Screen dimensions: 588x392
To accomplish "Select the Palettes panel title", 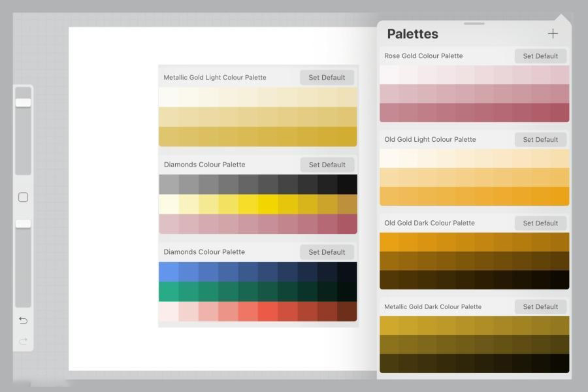I will click(x=412, y=34).
